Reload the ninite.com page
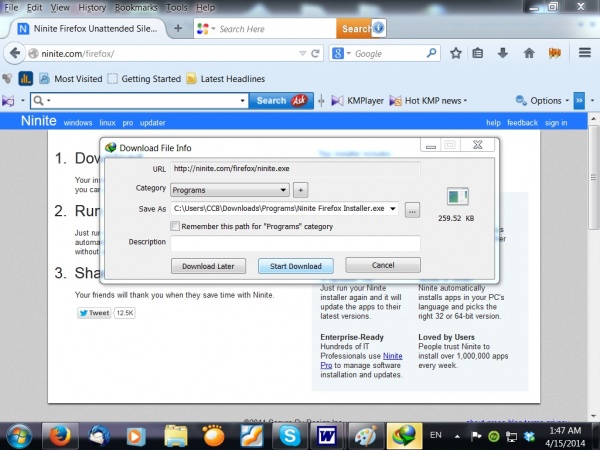Screen dimensions: 600x450 pos(315,54)
